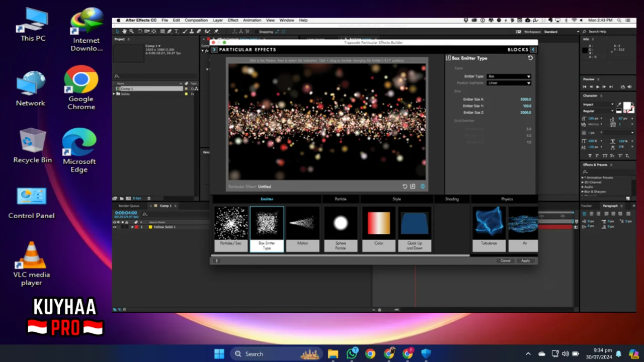The height and width of the screenshot is (362, 644).
Task: Click the reset icon beside Box Emitter Type
Action: click(530, 58)
